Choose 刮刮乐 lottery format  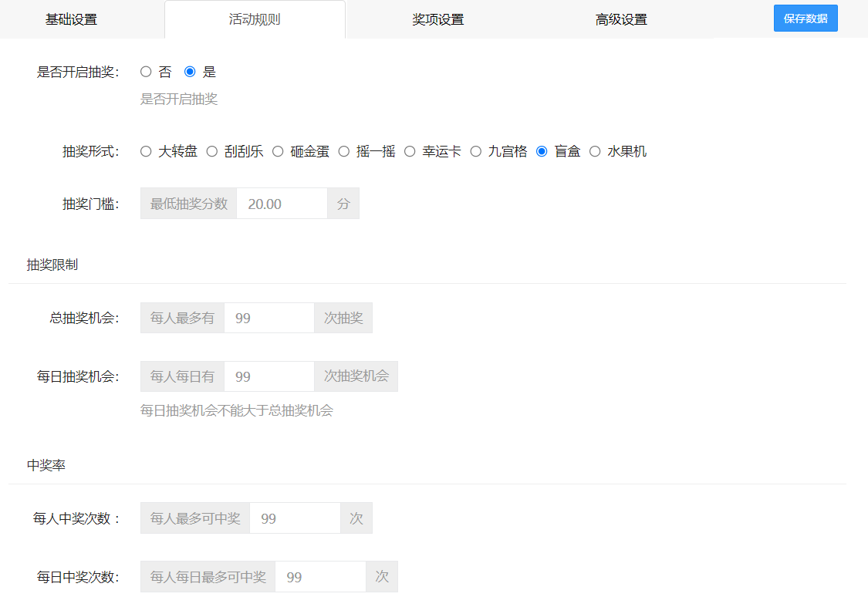(x=212, y=151)
